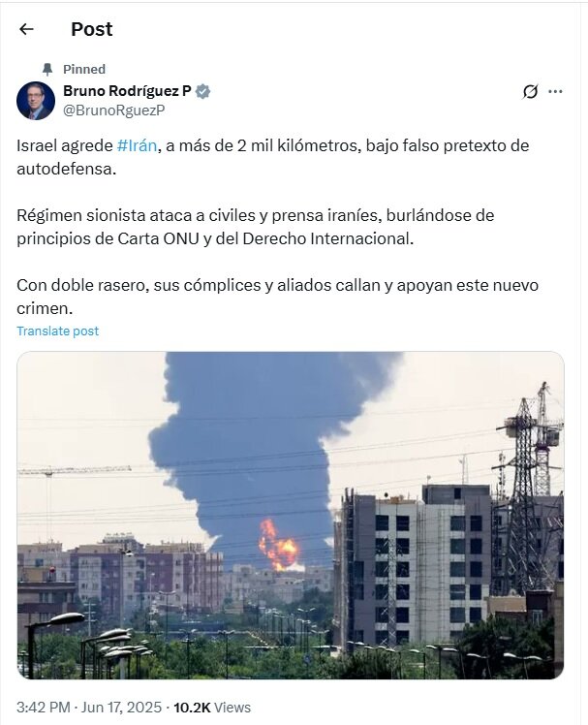Click the Pinned label text

coord(84,70)
